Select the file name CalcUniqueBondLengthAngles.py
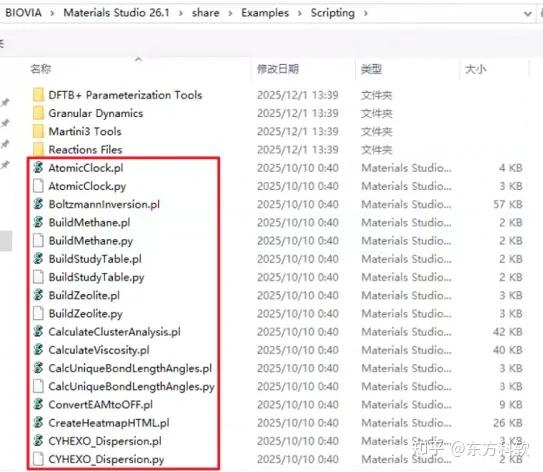The width and height of the screenshot is (543, 472). pyautogui.click(x=132, y=386)
